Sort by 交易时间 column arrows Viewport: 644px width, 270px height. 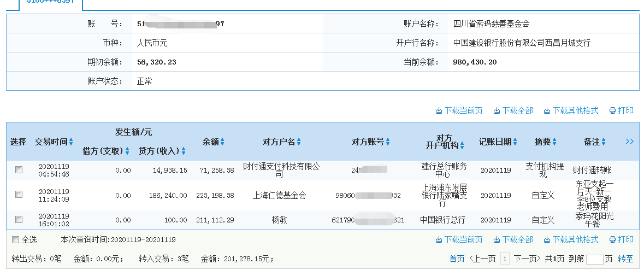point(71,142)
